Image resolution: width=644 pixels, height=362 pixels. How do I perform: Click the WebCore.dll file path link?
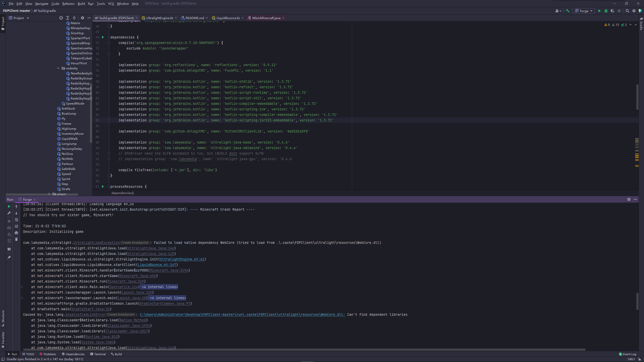(x=242, y=314)
